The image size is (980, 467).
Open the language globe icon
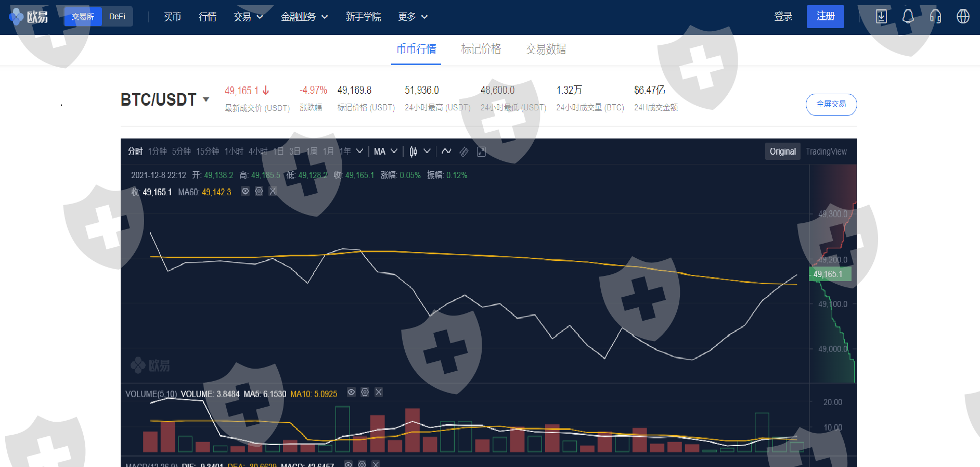coord(963,17)
